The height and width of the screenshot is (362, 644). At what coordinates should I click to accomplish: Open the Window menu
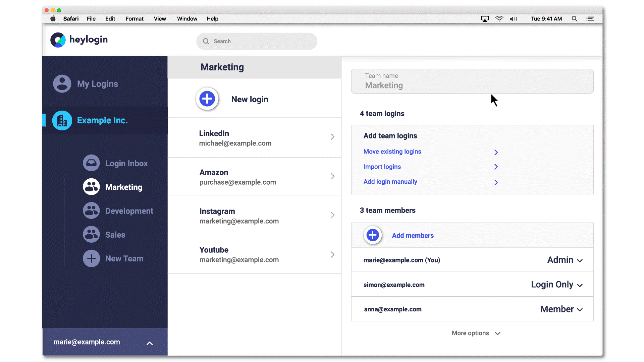click(x=187, y=19)
